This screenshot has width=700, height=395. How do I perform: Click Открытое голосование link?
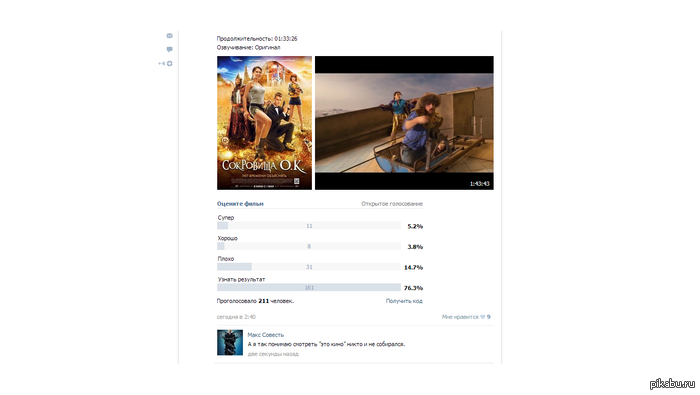pos(392,204)
